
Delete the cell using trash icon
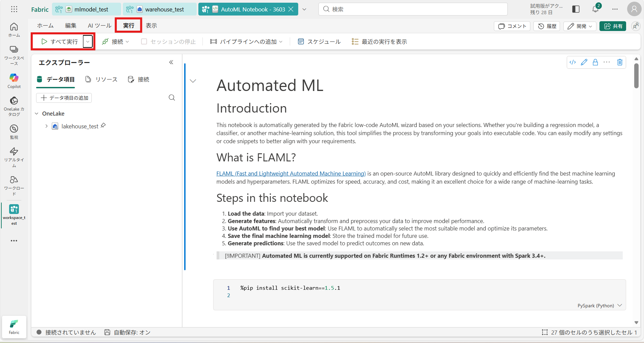tap(620, 62)
